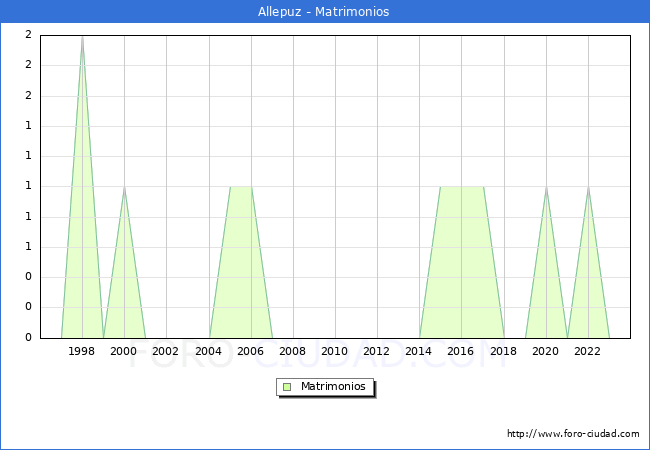Click the 2018 x-axis label
Screen dimensions: 650x450
pos(503,351)
